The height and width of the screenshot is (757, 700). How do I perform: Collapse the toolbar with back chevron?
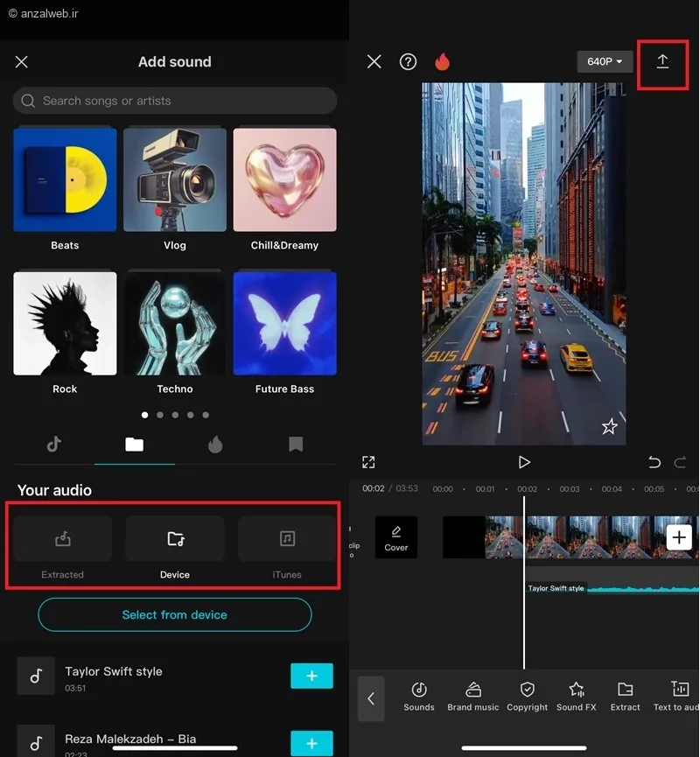point(371,698)
